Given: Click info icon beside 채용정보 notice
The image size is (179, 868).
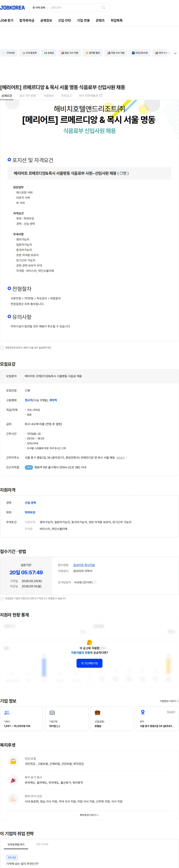Looking at the screenshot, I should (2, 348).
